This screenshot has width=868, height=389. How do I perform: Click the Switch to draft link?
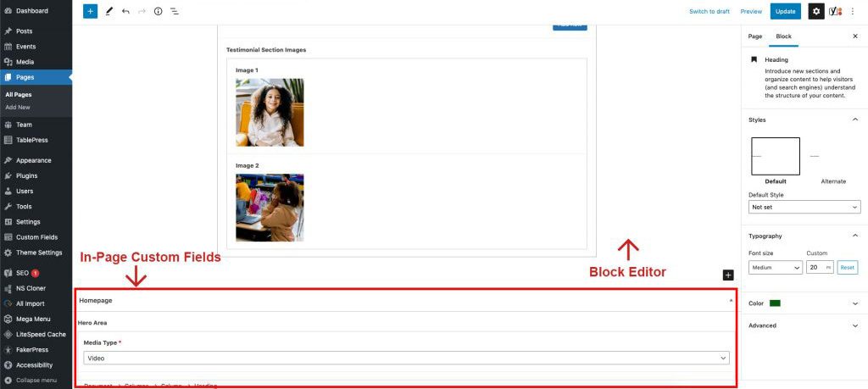coord(709,11)
